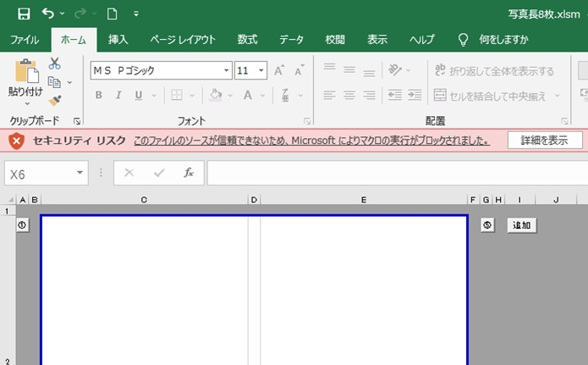Screen dimensions: 588x365
Task: Click the Save icon in title bar
Action: [23, 14]
